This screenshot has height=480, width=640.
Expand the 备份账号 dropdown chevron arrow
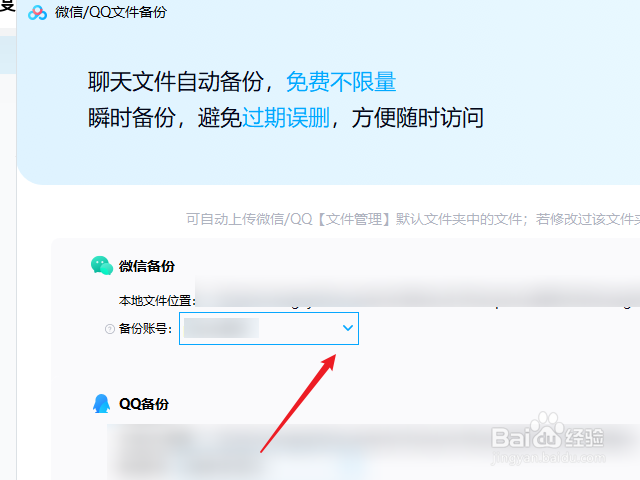pos(348,328)
